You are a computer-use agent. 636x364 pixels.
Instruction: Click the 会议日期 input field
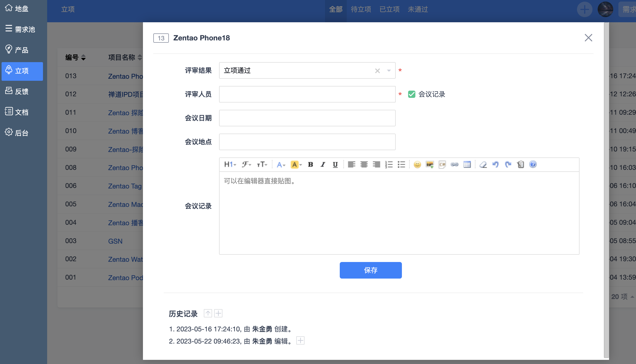click(x=307, y=118)
